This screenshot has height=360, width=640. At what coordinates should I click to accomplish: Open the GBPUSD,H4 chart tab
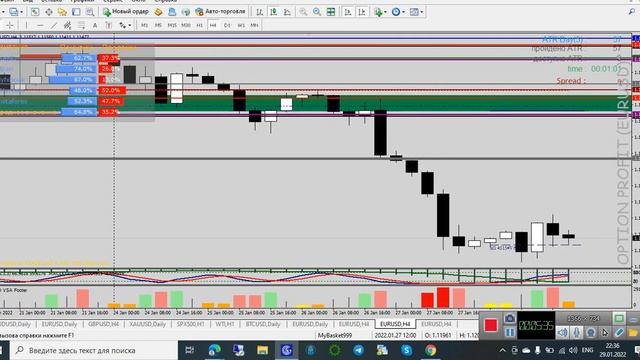pos(104,324)
